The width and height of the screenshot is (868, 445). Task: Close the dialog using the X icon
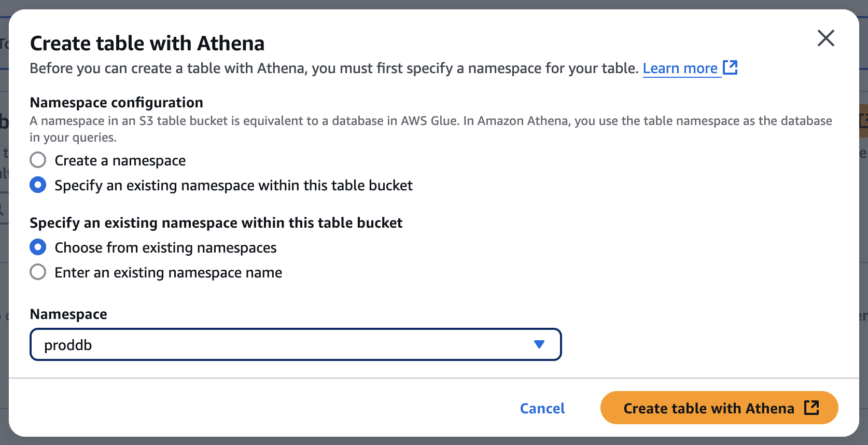pyautogui.click(x=825, y=38)
